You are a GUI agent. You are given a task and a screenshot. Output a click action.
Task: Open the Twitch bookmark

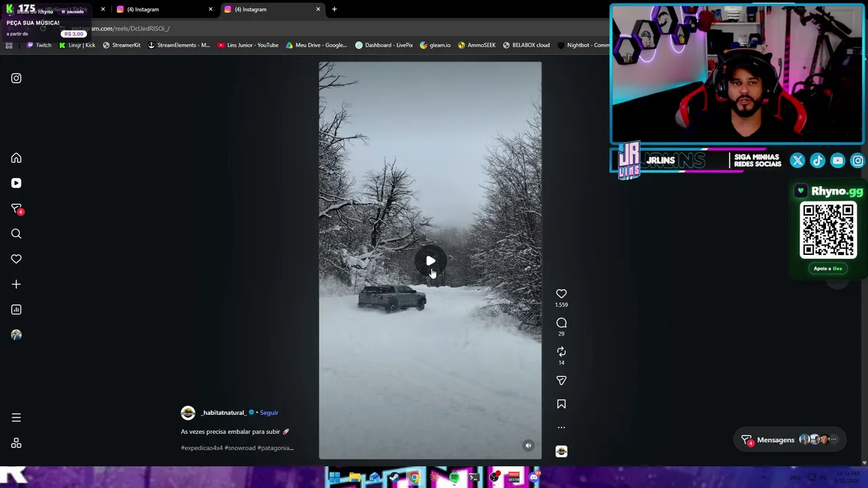coord(39,45)
